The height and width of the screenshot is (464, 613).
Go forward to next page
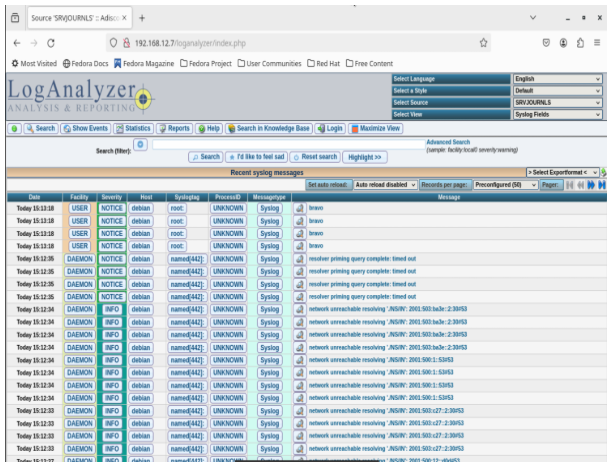pos(34,43)
